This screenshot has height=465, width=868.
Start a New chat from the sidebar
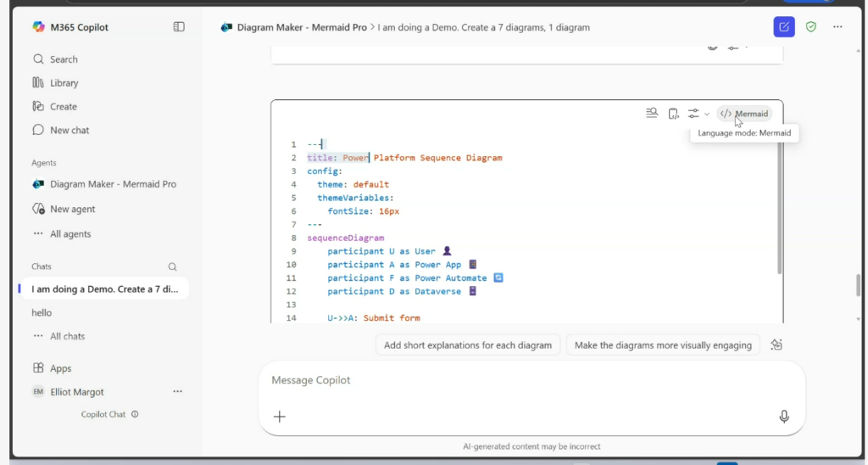(x=70, y=131)
